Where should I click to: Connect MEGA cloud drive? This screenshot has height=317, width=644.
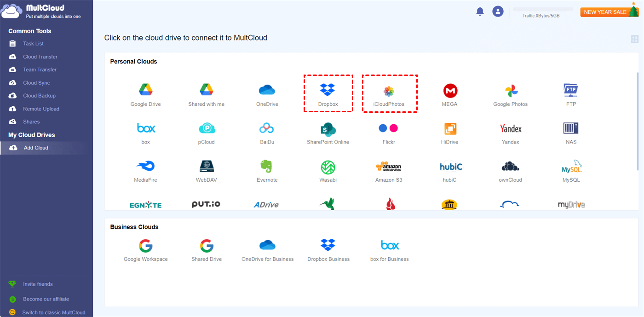450,95
